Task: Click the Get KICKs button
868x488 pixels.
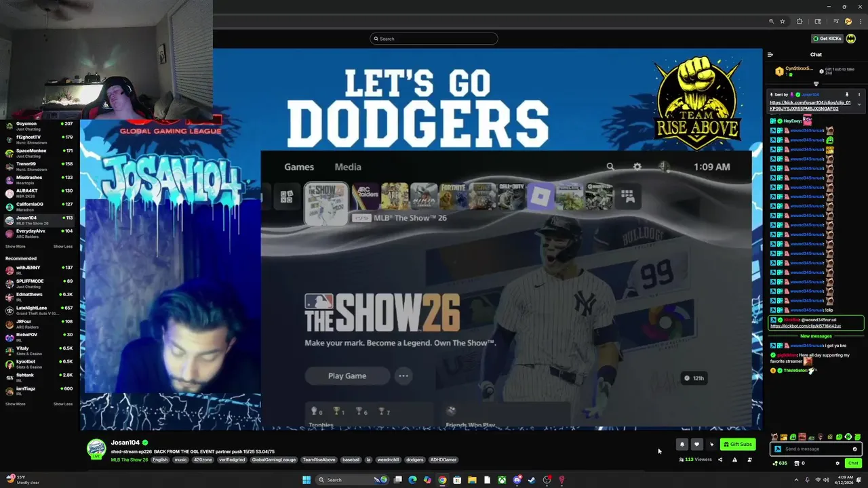Action: 827,39
